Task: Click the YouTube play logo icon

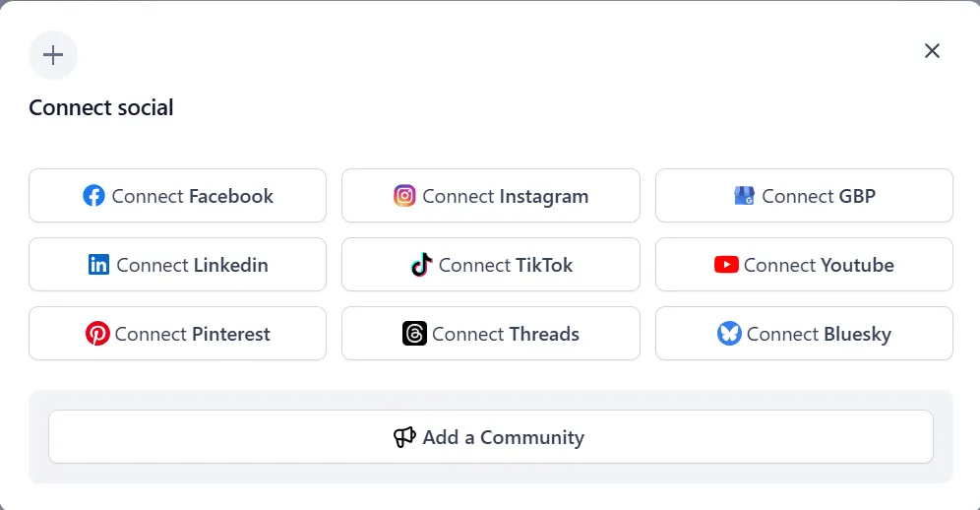Action: (x=726, y=265)
